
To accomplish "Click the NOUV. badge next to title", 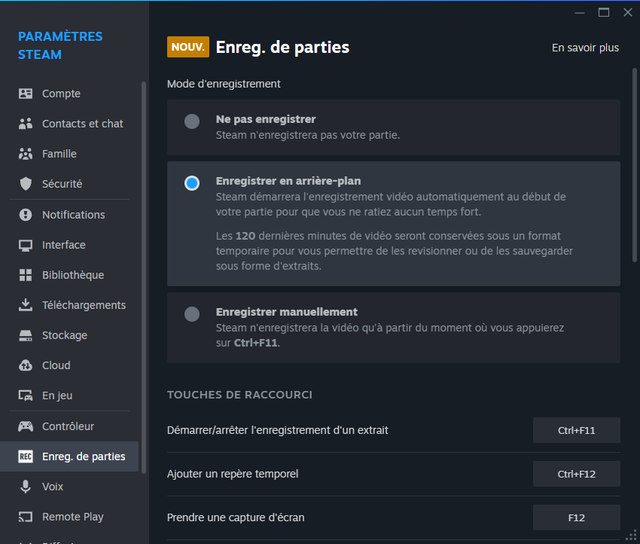I will click(x=188, y=47).
